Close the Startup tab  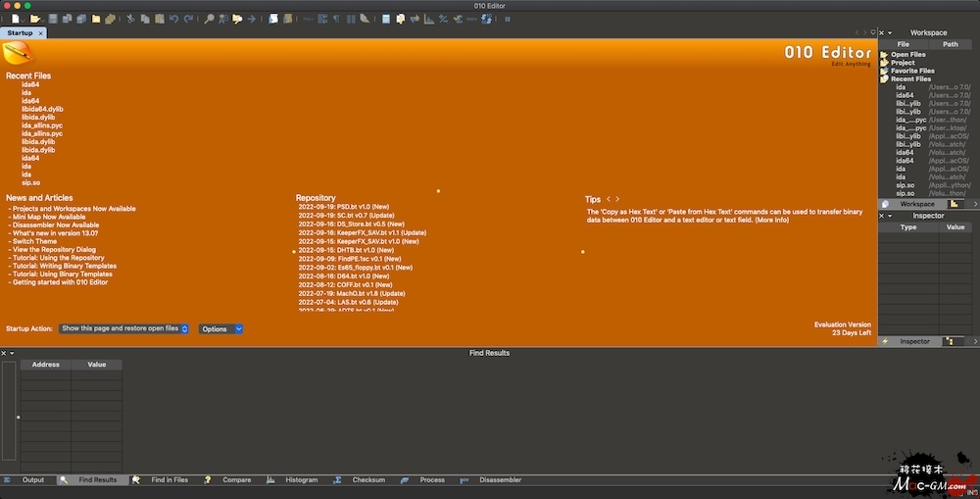(42, 33)
